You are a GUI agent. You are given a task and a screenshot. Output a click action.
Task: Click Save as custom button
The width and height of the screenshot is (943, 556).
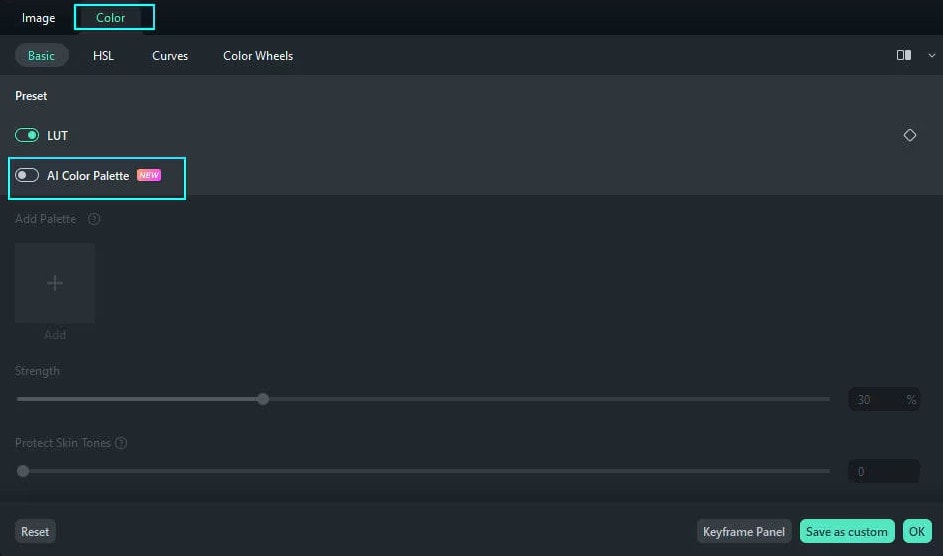click(x=847, y=531)
